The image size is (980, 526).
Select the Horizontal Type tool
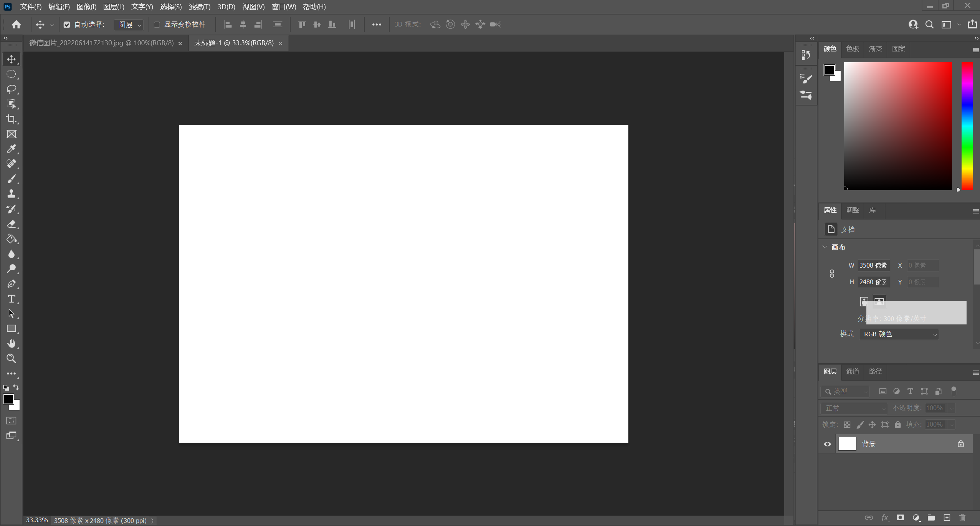[11, 299]
